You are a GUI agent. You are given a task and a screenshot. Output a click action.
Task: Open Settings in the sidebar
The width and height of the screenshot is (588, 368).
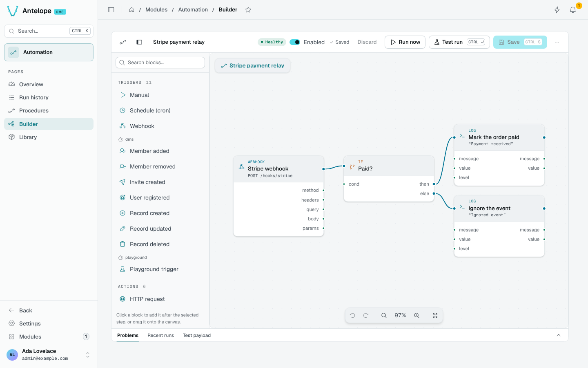click(x=49, y=323)
